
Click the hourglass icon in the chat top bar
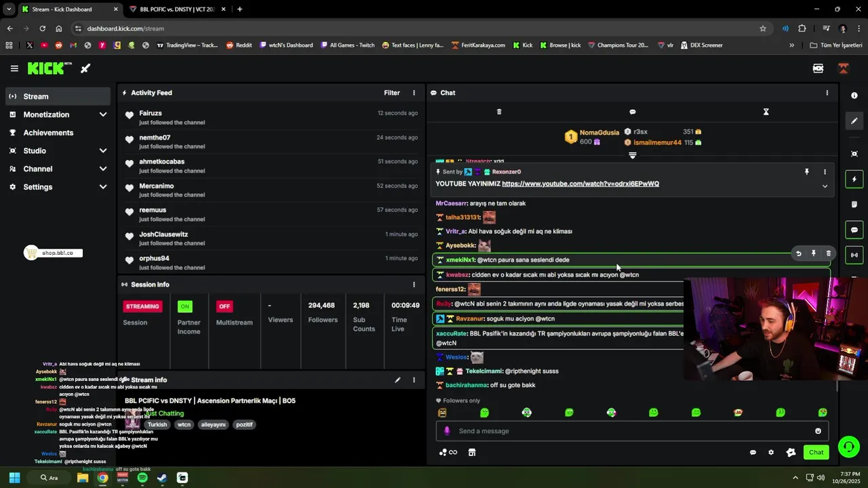(766, 112)
